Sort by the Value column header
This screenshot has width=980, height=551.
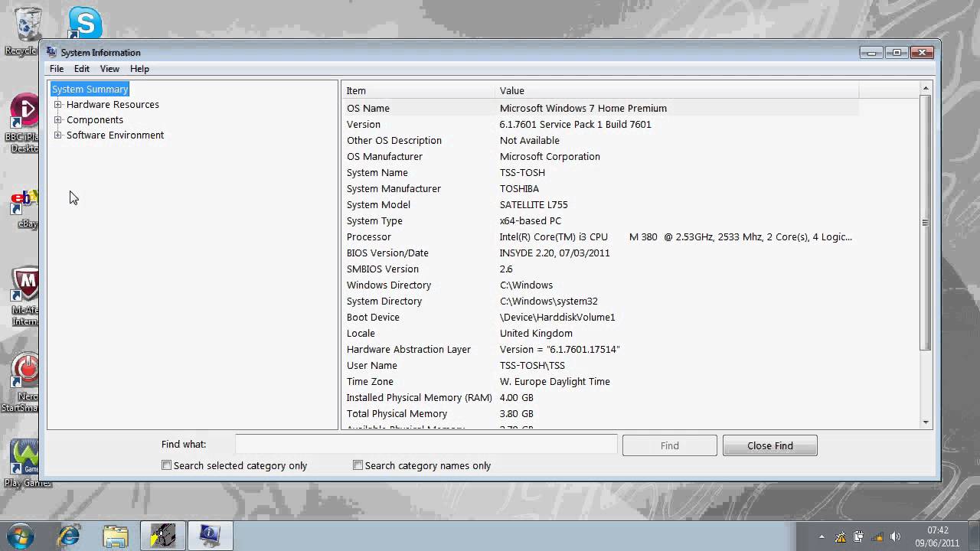677,90
